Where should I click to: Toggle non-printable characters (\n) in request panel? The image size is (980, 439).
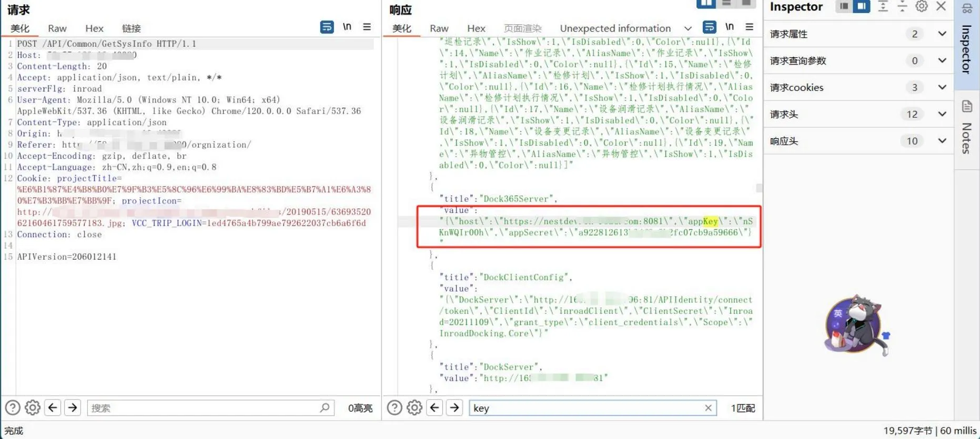coord(347,27)
